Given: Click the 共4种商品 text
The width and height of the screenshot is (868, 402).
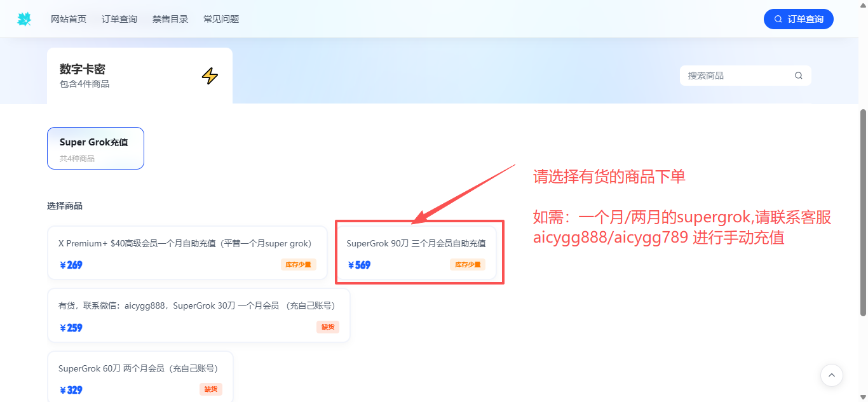Looking at the screenshot, I should click(x=77, y=159).
